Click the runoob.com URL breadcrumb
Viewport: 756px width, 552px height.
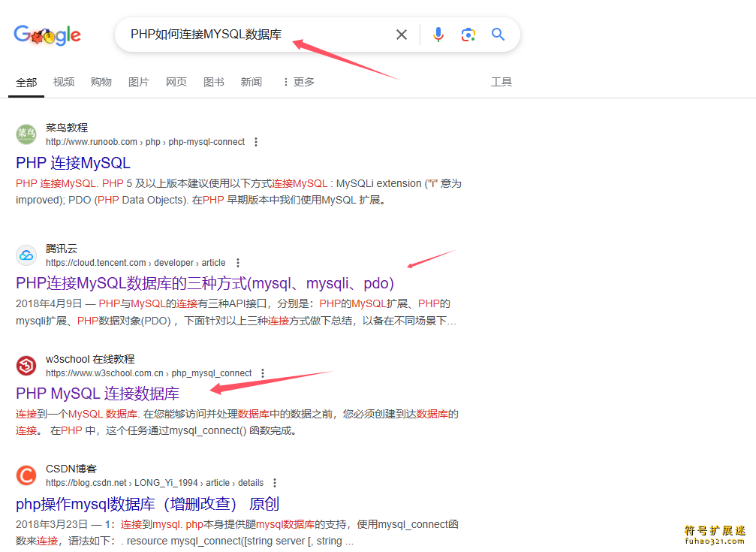point(145,142)
